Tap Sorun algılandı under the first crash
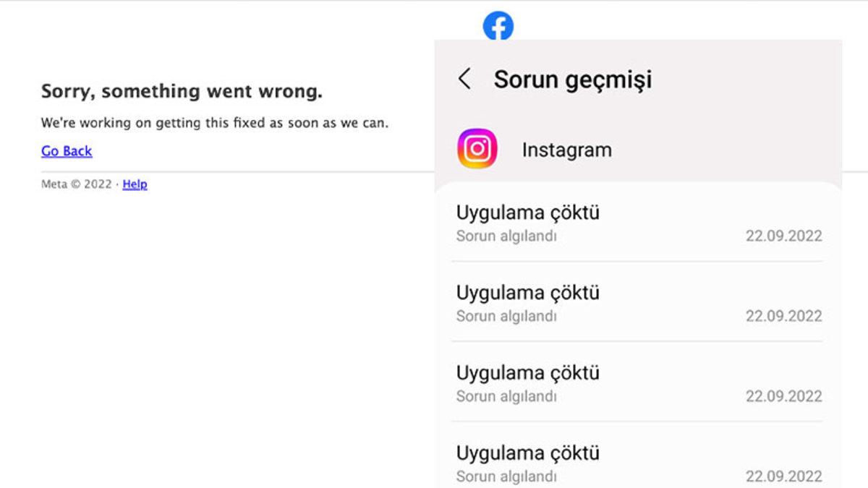This screenshot has height=488, width=868. pyautogui.click(x=506, y=236)
